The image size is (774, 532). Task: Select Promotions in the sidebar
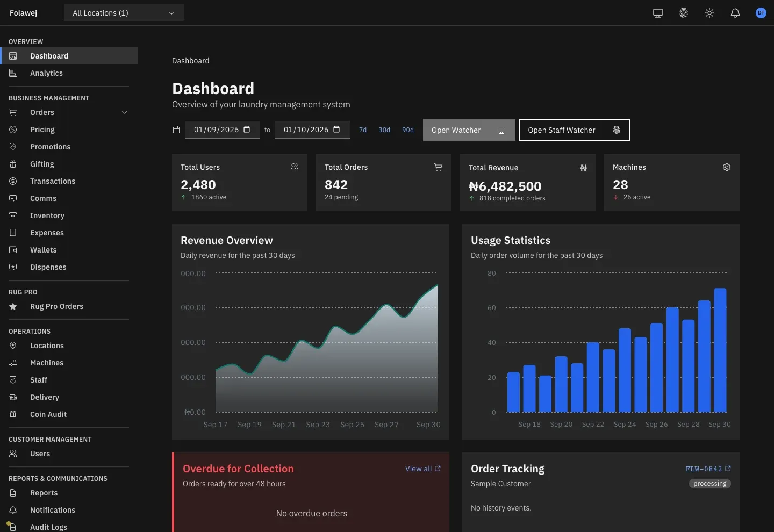(69, 147)
